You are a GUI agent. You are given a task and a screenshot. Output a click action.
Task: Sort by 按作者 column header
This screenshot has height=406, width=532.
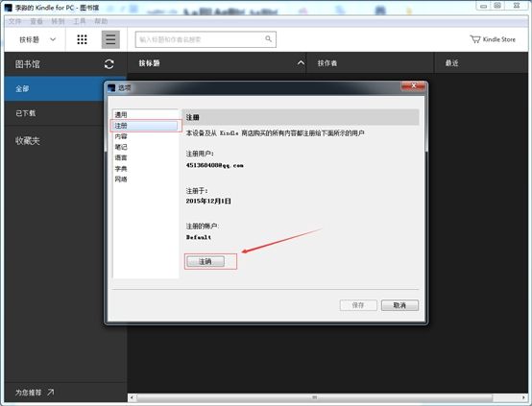click(327, 63)
